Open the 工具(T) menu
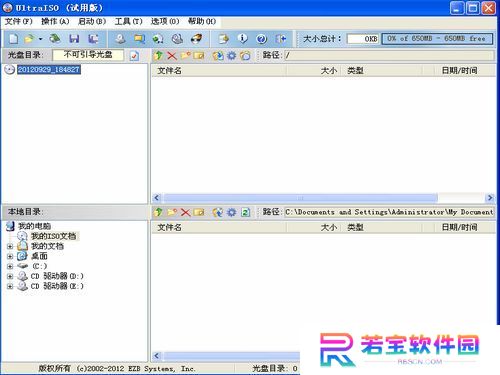This screenshot has width=500, height=375. [128, 21]
